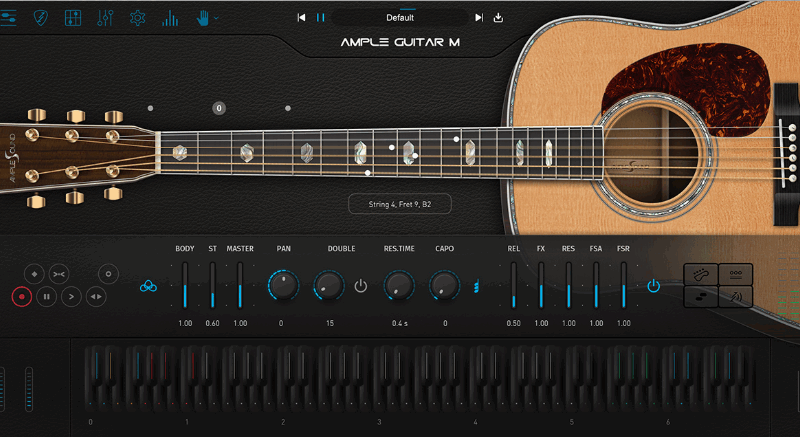Adjust the BODY volume slider
This screenshot has width=800, height=437.
pos(185,286)
